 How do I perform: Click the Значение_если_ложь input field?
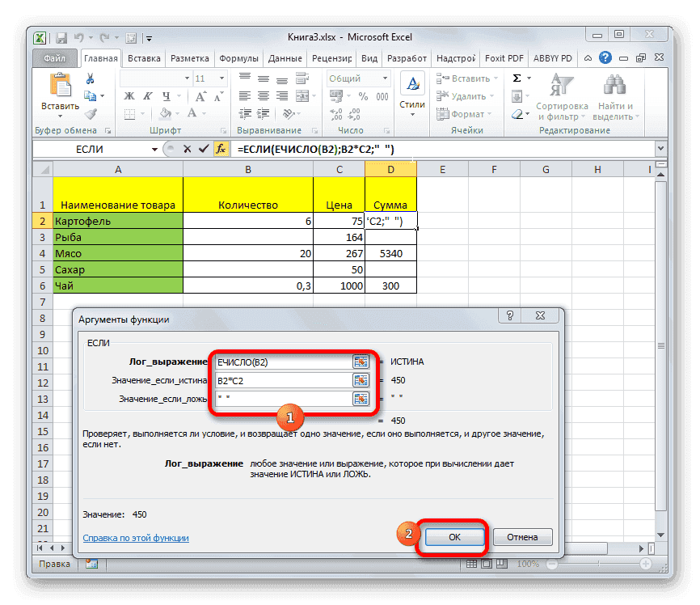283,399
